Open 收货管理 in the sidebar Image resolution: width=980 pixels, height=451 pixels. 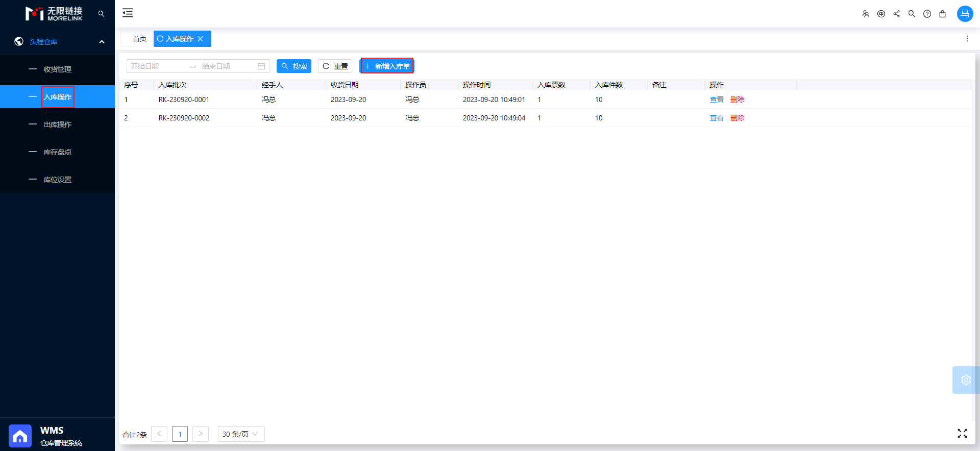point(57,69)
